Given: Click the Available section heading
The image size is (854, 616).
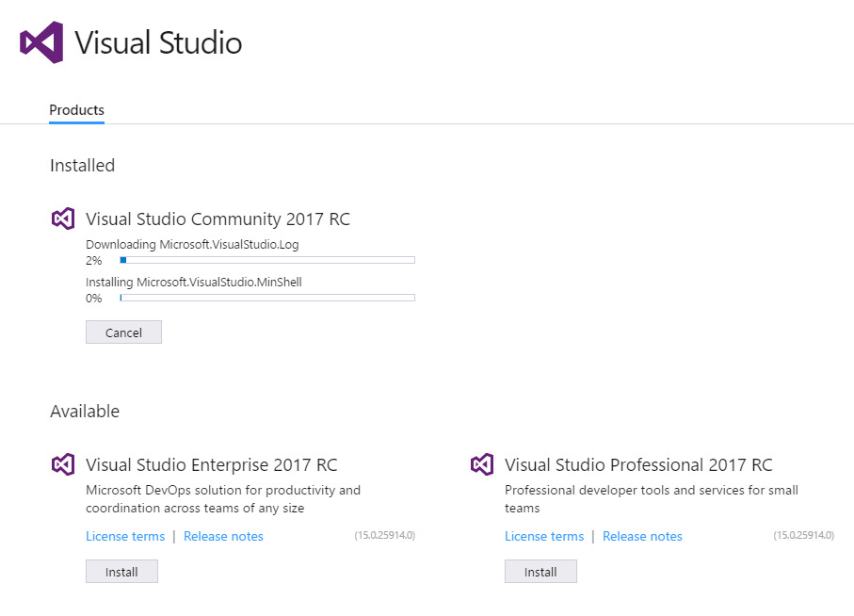Looking at the screenshot, I should pos(85,412).
